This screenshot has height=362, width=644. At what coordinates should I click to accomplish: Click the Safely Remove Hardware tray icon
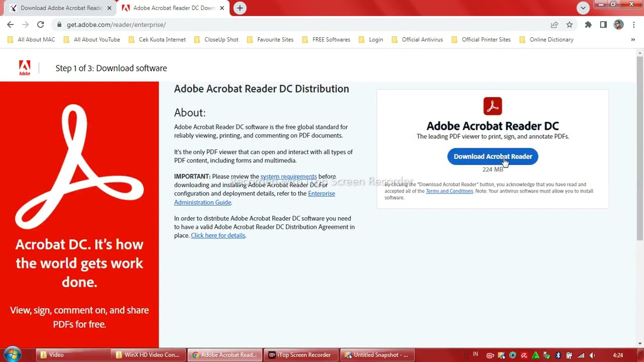(x=547, y=355)
